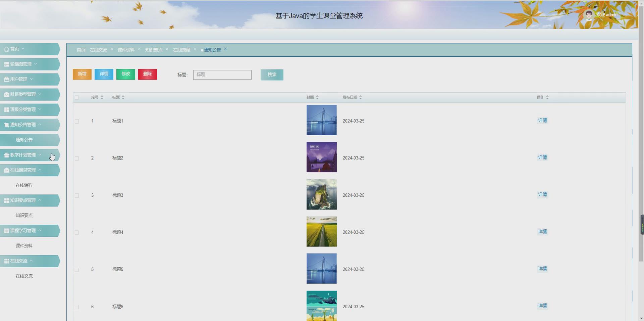Open the admin account dropdown arrow

click(x=624, y=15)
